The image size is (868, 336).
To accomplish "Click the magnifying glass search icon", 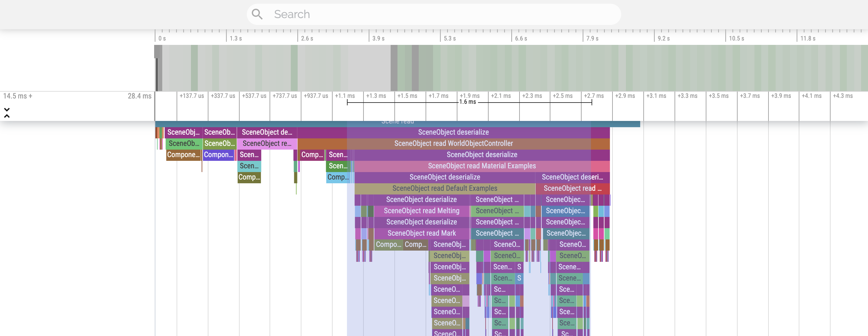I will click(257, 14).
